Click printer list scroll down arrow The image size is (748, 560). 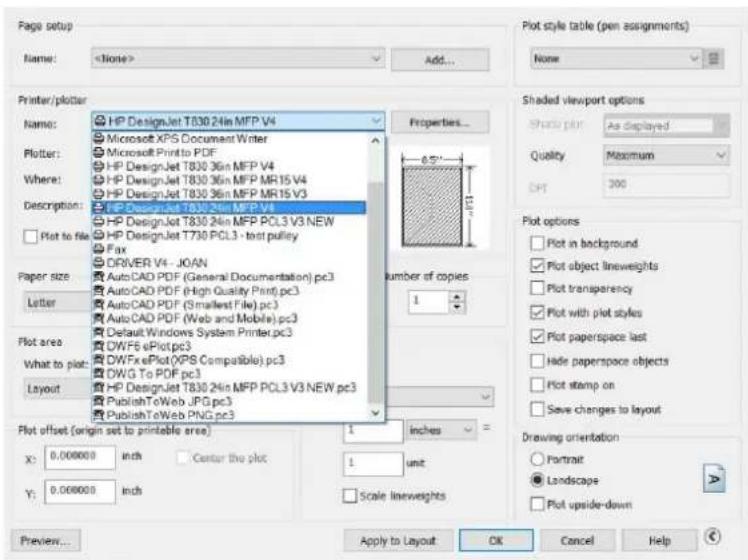point(376,413)
